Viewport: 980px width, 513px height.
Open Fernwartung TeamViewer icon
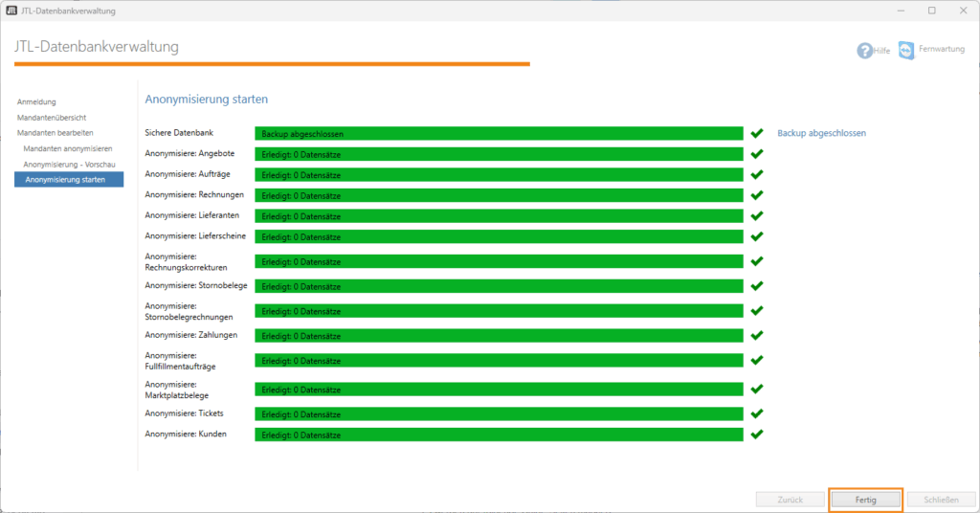906,51
